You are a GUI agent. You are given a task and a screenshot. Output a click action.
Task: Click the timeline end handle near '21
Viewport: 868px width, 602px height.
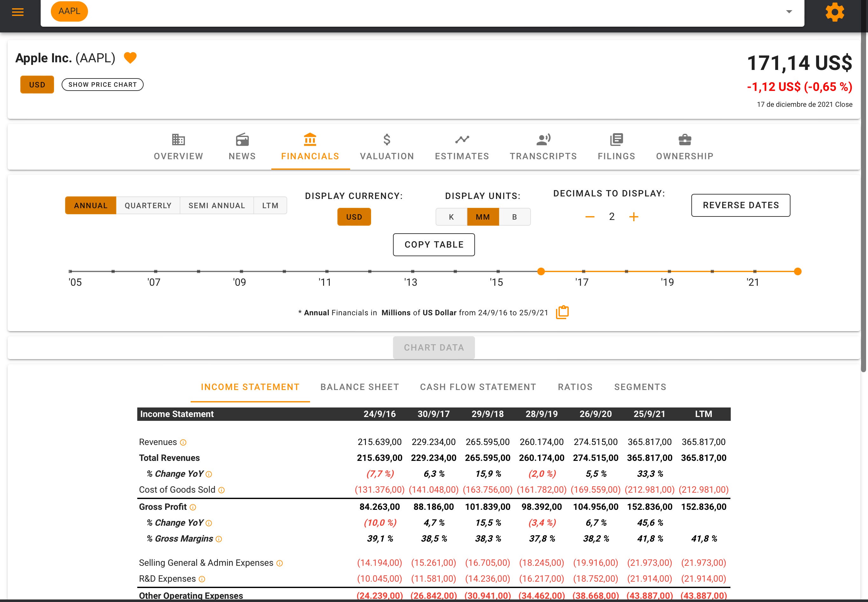click(x=797, y=271)
